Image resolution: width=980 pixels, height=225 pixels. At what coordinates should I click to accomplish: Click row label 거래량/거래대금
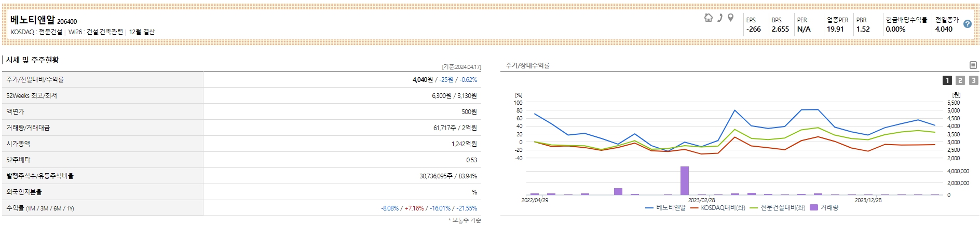click(x=28, y=128)
